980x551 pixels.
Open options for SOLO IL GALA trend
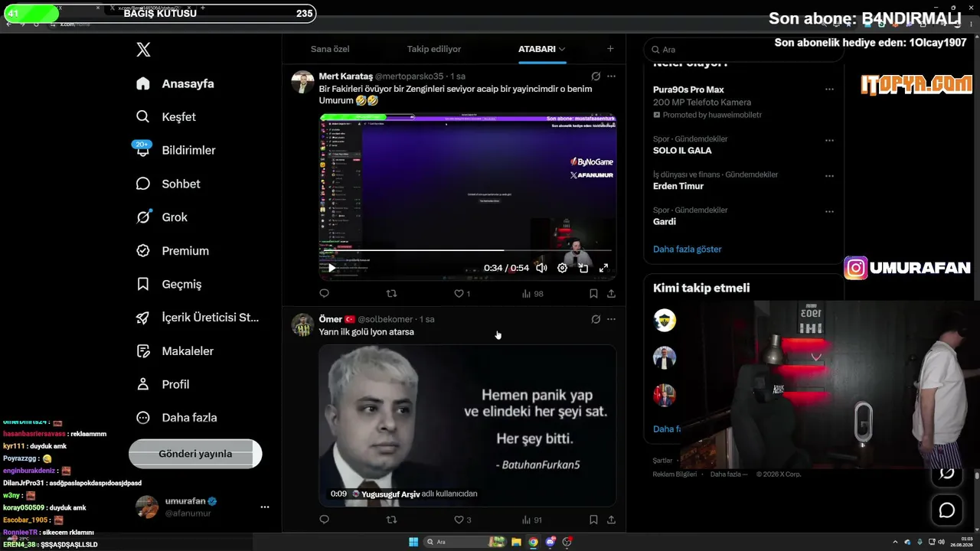(829, 141)
